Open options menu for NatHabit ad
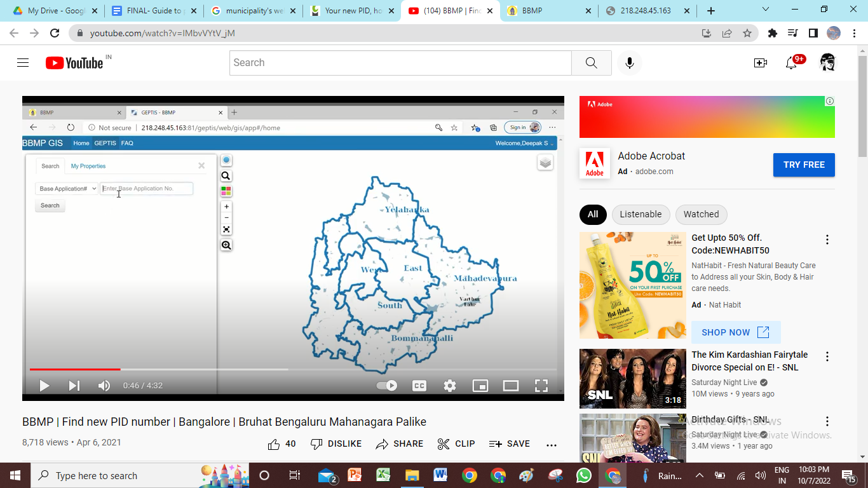This screenshot has width=868, height=488. point(827,240)
